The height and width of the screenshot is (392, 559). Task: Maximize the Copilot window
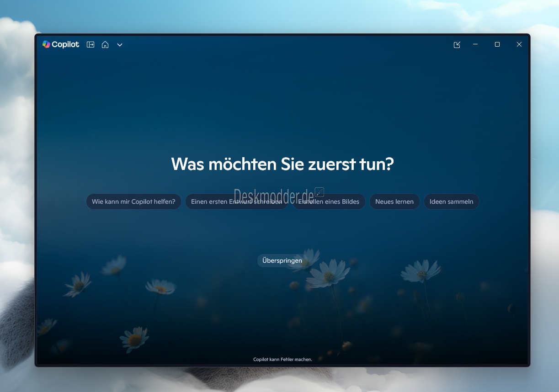point(497,44)
